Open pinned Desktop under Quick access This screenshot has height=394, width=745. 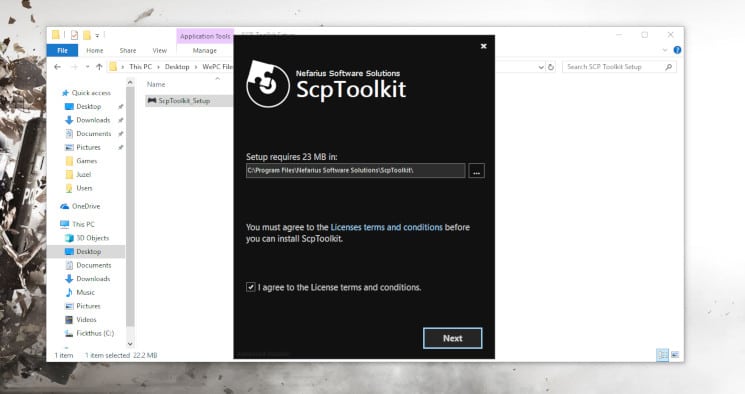[x=89, y=106]
